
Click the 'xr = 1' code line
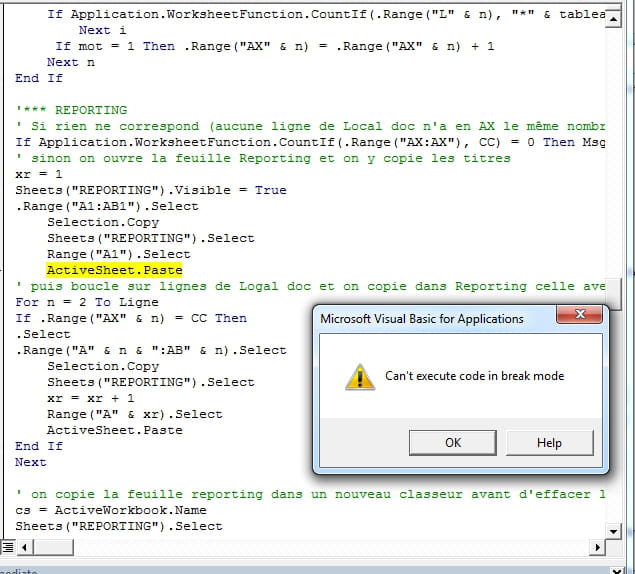click(39, 174)
